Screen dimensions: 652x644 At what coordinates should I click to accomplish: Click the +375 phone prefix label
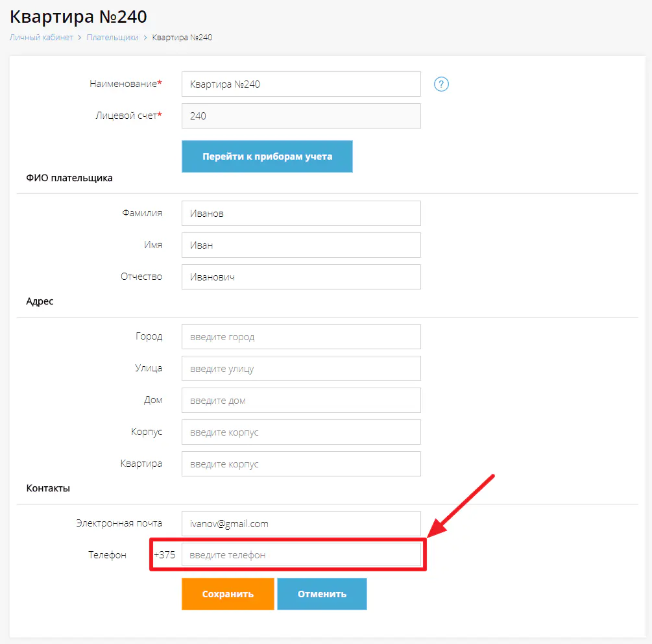click(x=166, y=554)
